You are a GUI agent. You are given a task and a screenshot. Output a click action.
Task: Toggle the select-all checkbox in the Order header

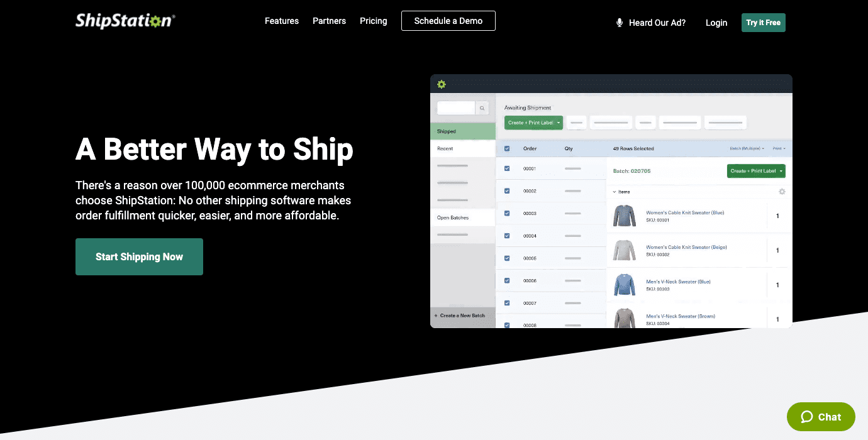point(507,148)
